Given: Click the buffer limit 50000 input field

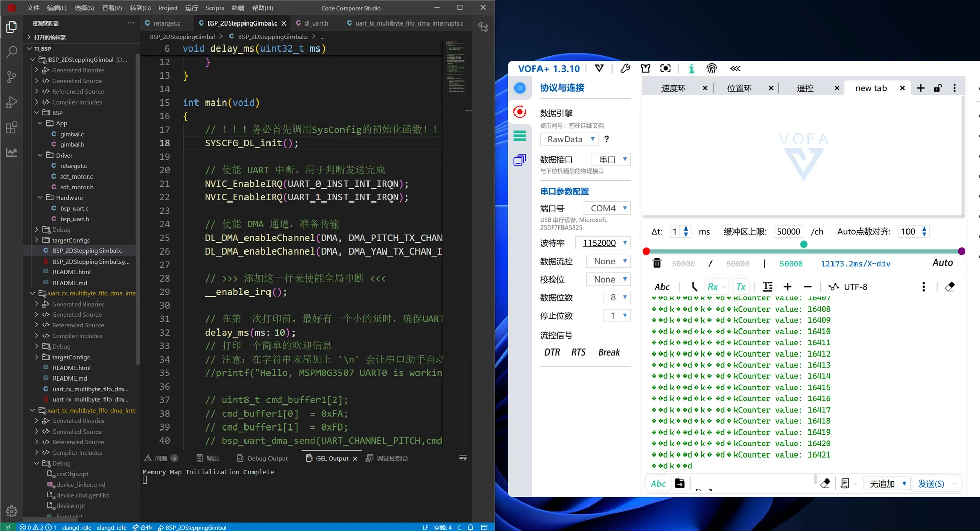Looking at the screenshot, I should (x=788, y=232).
